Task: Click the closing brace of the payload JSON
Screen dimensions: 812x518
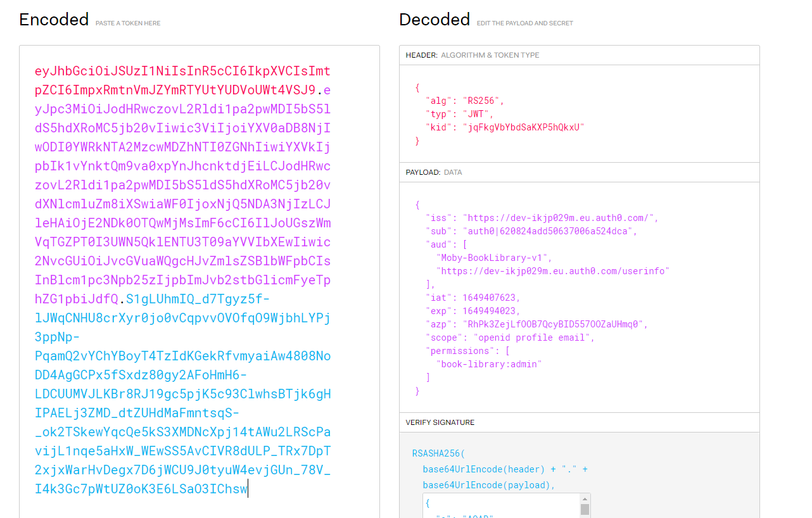Action: [x=417, y=391]
